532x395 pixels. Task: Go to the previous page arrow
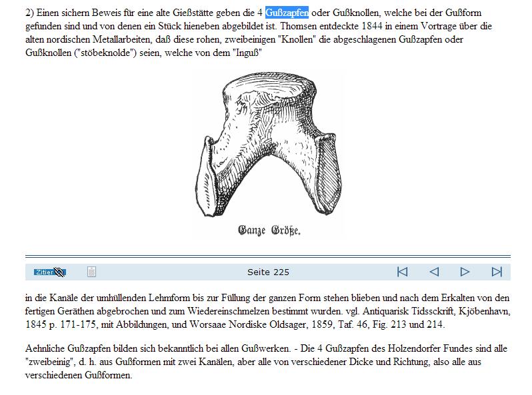tap(434, 272)
